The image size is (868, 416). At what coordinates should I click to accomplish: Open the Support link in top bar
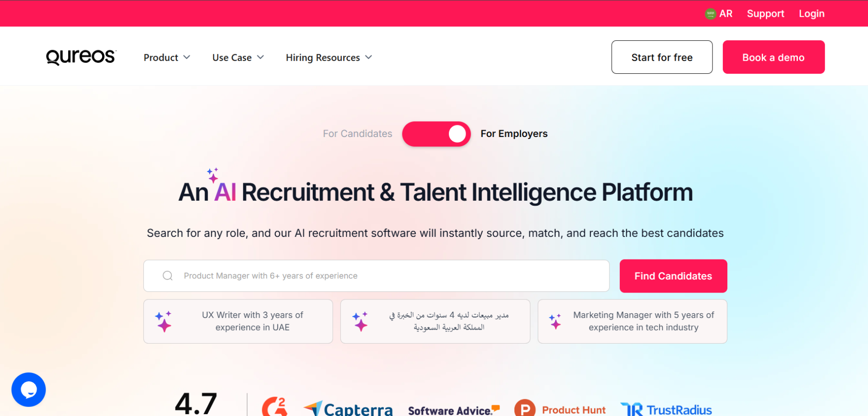(x=765, y=14)
